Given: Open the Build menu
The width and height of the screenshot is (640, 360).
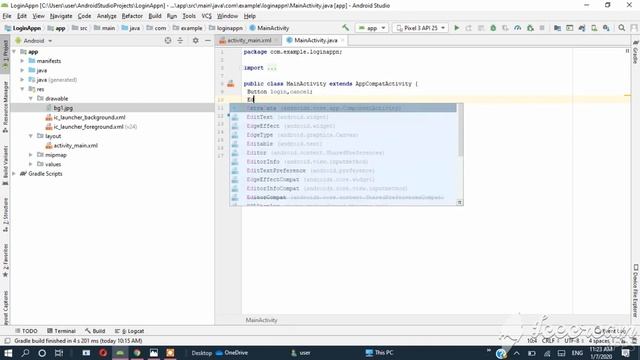Looking at the screenshot, I should (x=155, y=16).
